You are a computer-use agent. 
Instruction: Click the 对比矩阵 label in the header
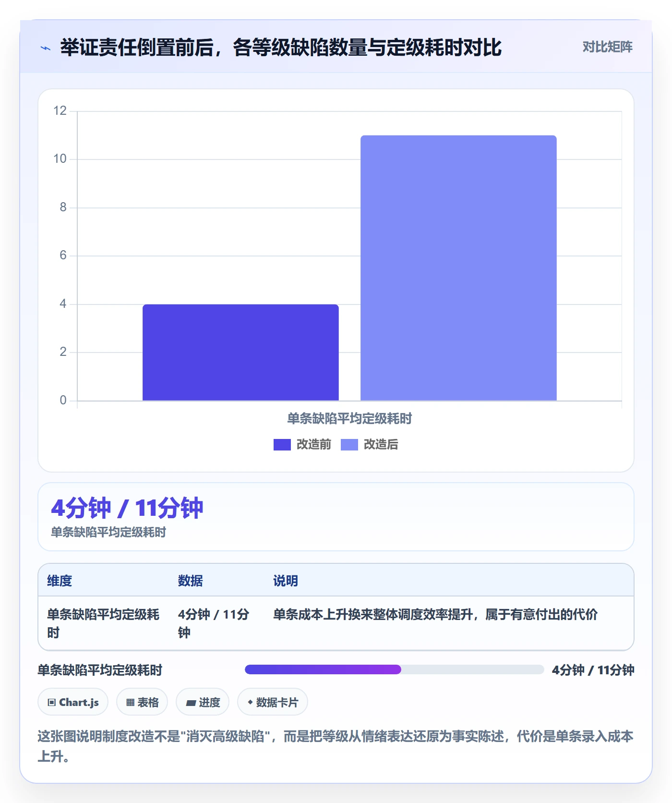(607, 47)
